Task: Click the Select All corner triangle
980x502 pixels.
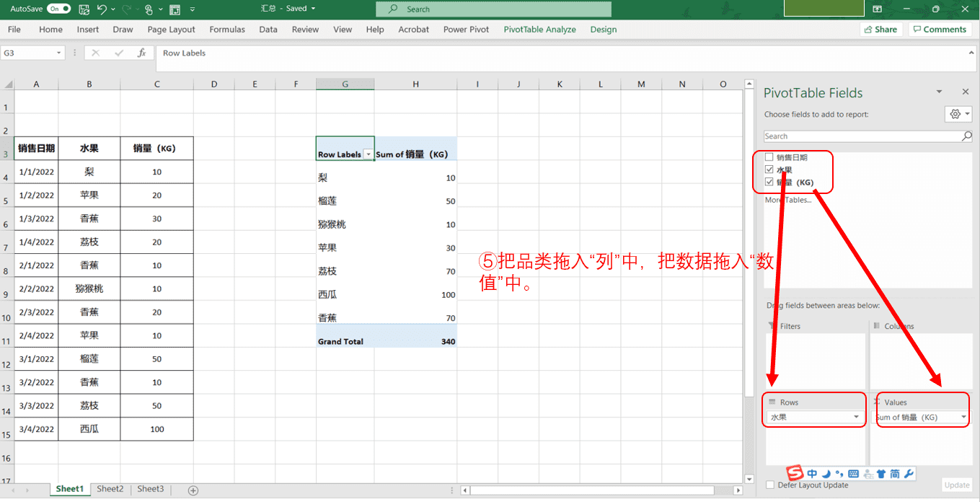Action: point(7,84)
